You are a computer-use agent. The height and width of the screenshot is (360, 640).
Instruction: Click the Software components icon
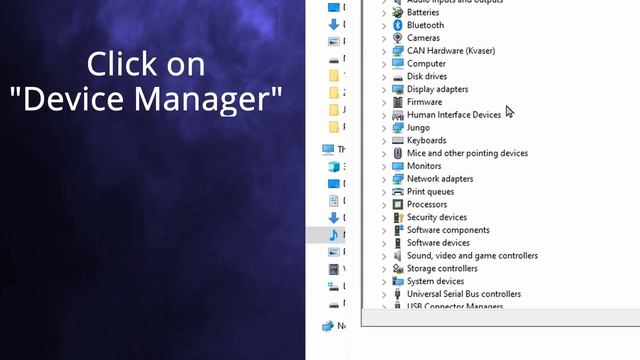point(398,230)
